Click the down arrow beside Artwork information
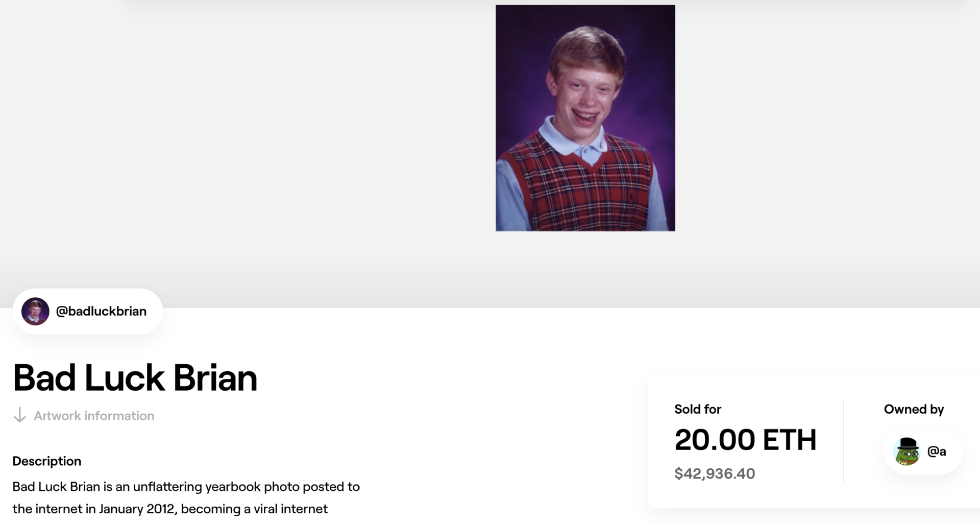The height and width of the screenshot is (524, 980). point(19,415)
